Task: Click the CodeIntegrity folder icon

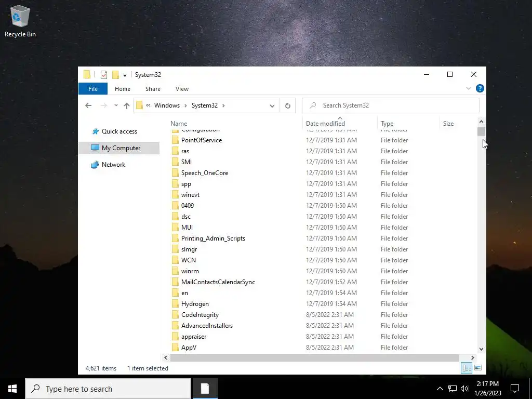Action: point(175,315)
